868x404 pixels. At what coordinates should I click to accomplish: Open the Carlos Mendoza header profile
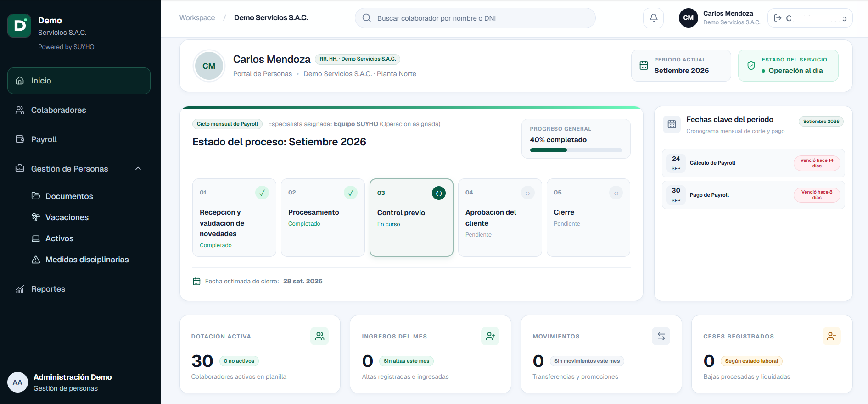pyautogui.click(x=719, y=18)
